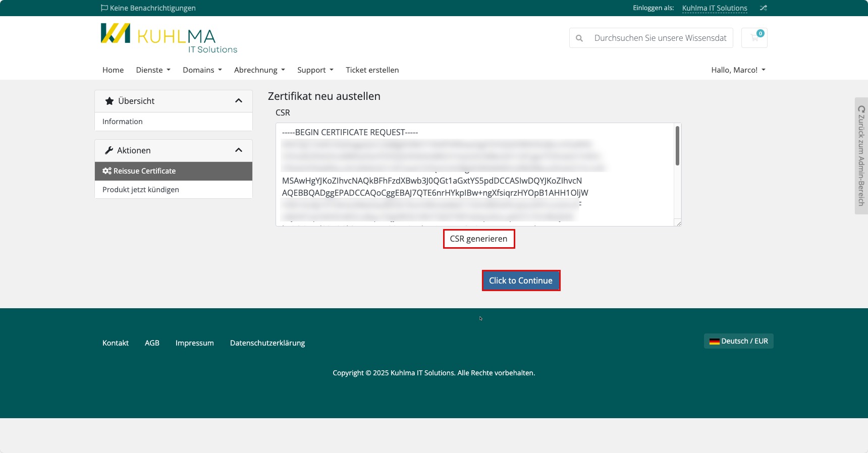Click the notification flag icon
This screenshot has height=453, width=868.
[104, 8]
